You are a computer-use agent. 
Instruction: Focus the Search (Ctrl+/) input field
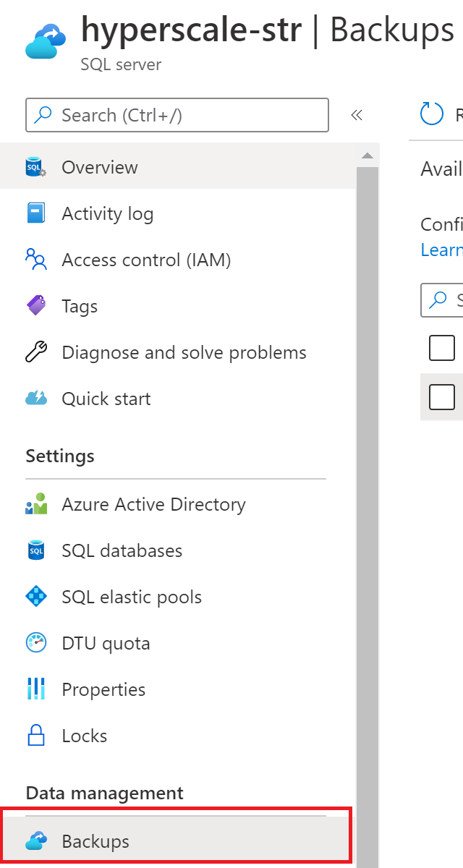point(188,115)
